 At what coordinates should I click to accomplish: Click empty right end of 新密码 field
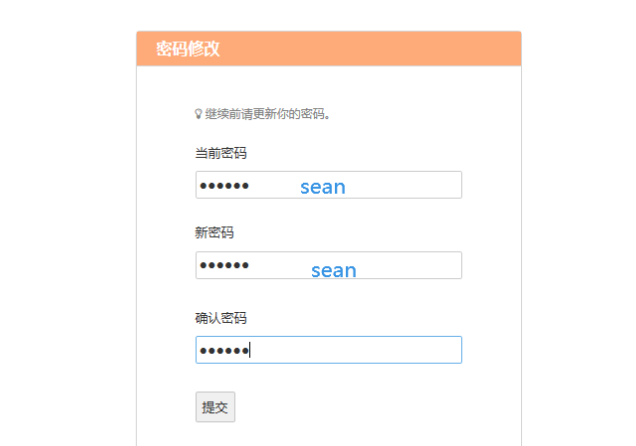click(440, 265)
